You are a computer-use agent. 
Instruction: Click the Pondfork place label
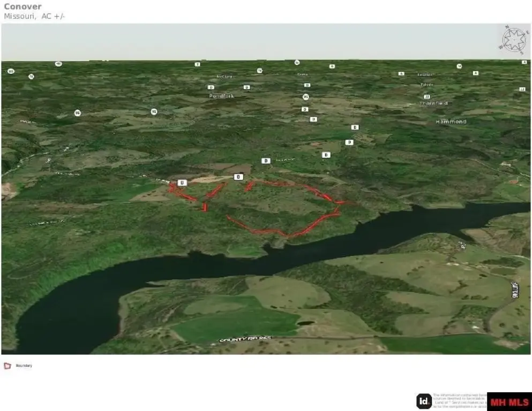pos(221,96)
